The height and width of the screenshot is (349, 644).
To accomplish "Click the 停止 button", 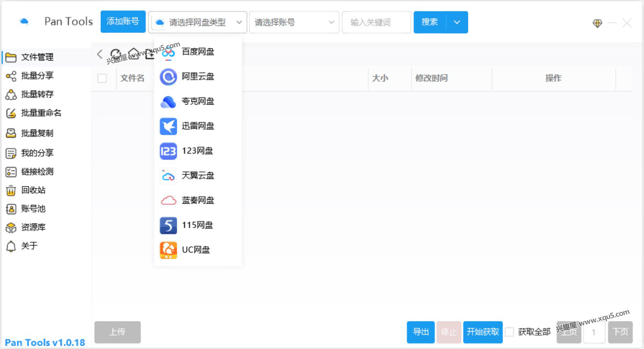I will tap(449, 332).
